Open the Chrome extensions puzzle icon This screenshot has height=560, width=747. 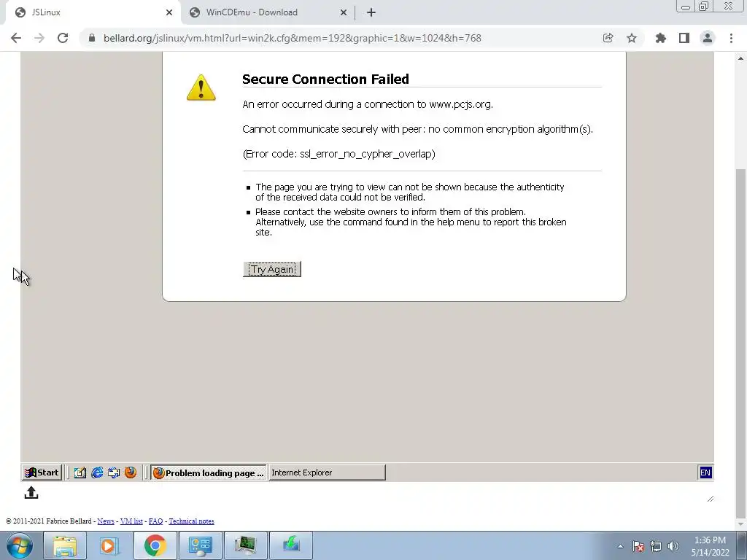[x=660, y=38]
